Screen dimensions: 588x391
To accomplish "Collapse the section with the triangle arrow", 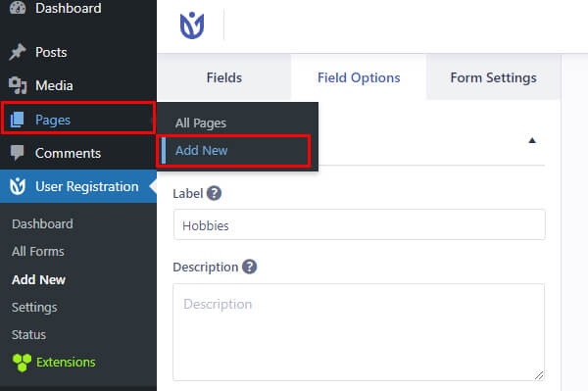I will [532, 140].
